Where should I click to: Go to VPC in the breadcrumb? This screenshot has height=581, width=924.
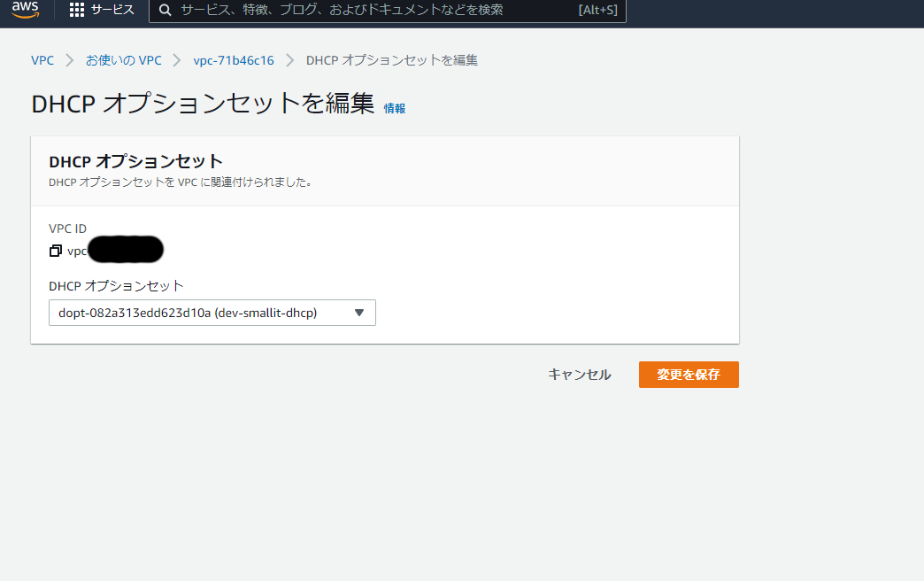pyautogui.click(x=42, y=60)
